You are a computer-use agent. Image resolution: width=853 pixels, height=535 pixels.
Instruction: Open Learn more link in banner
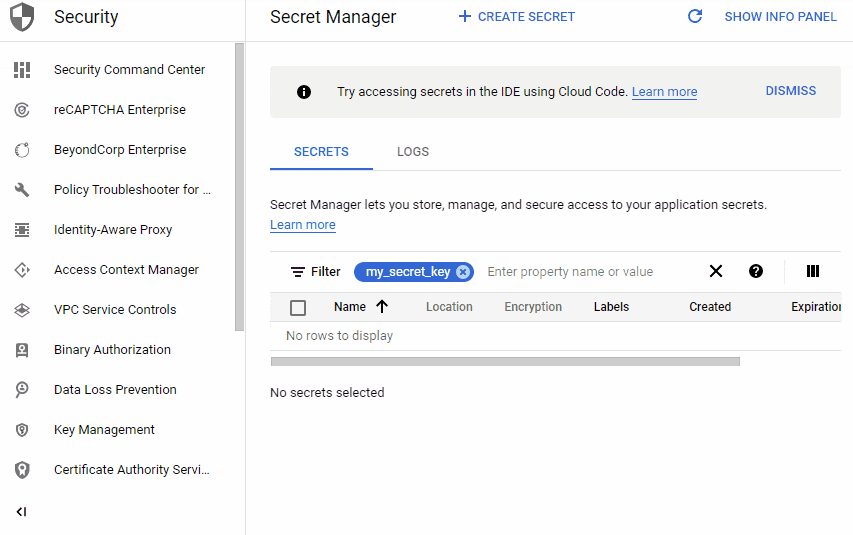[664, 92]
